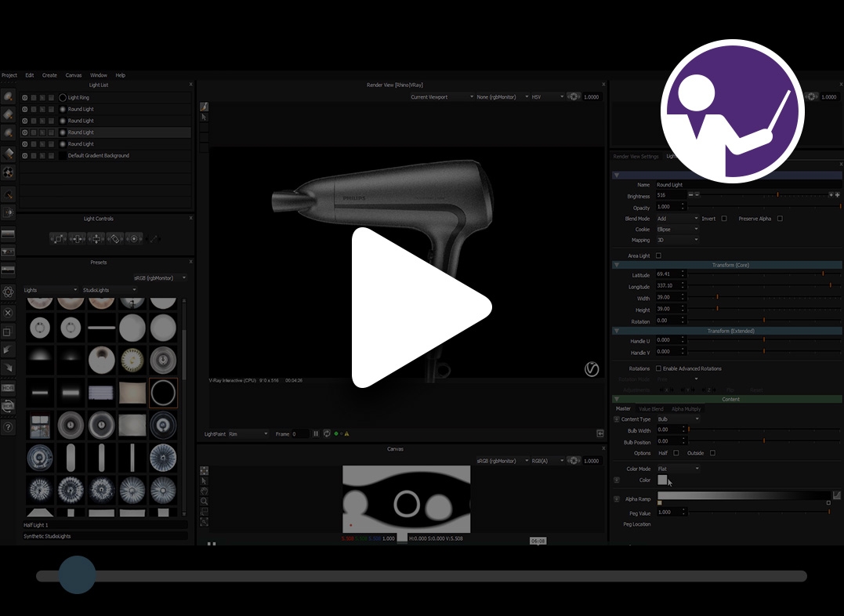
Task: Close the Light Controls panel
Action: pyautogui.click(x=190, y=218)
